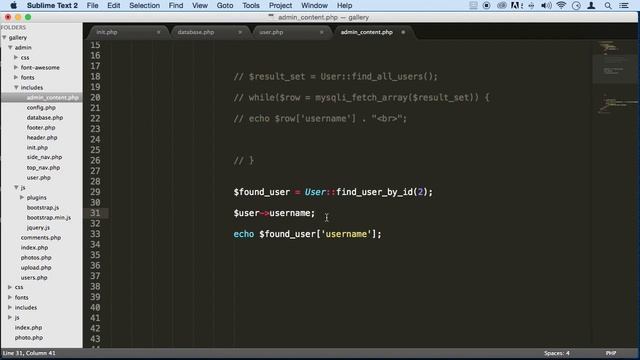Viewport: 640px width, 360px height.
Task: Open the Tools menu
Action: [251, 5]
